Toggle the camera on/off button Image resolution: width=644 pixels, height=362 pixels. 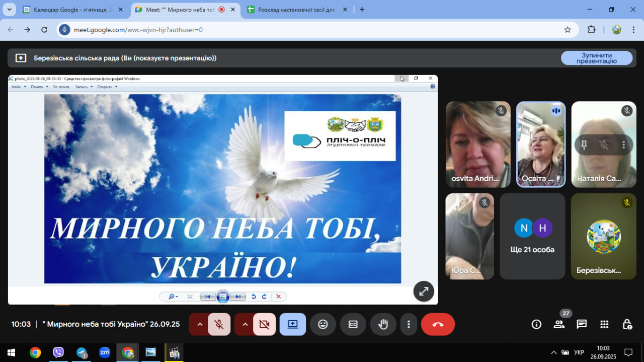264,324
